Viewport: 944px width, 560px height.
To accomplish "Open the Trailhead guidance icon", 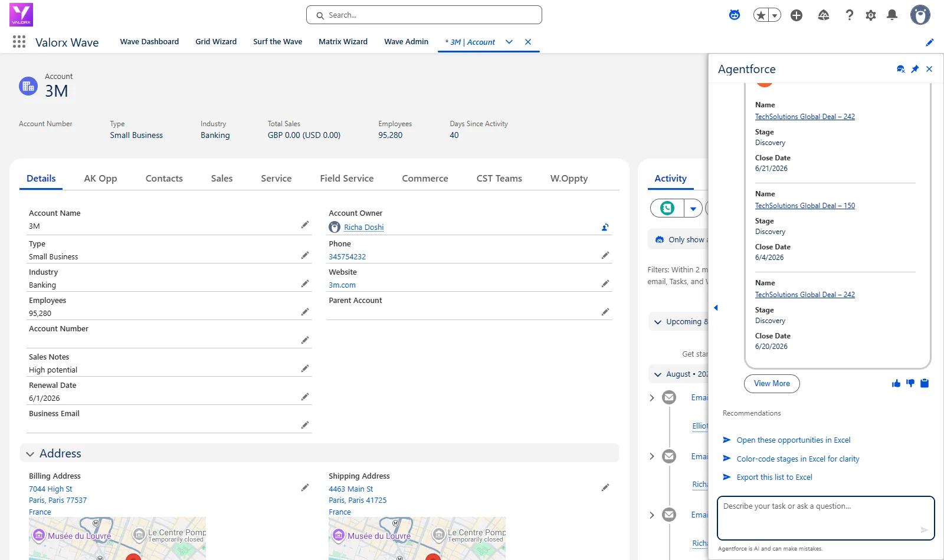I will tap(824, 15).
